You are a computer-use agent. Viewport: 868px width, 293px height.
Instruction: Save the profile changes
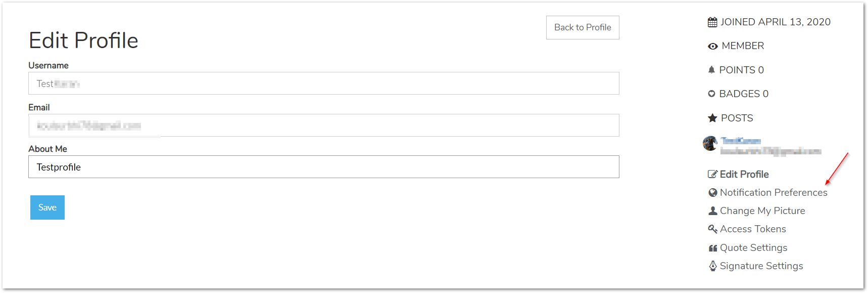47,207
